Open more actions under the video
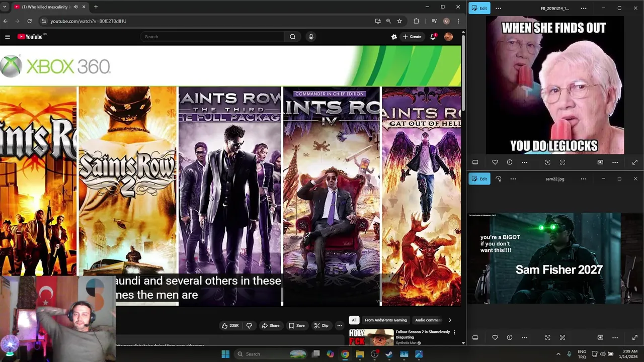 pos(339,326)
